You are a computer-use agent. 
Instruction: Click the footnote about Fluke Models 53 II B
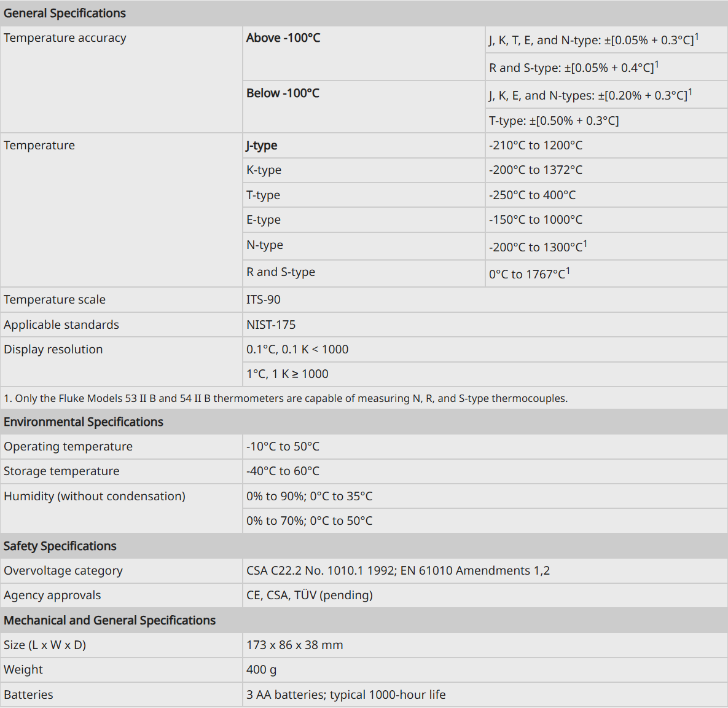click(x=286, y=399)
